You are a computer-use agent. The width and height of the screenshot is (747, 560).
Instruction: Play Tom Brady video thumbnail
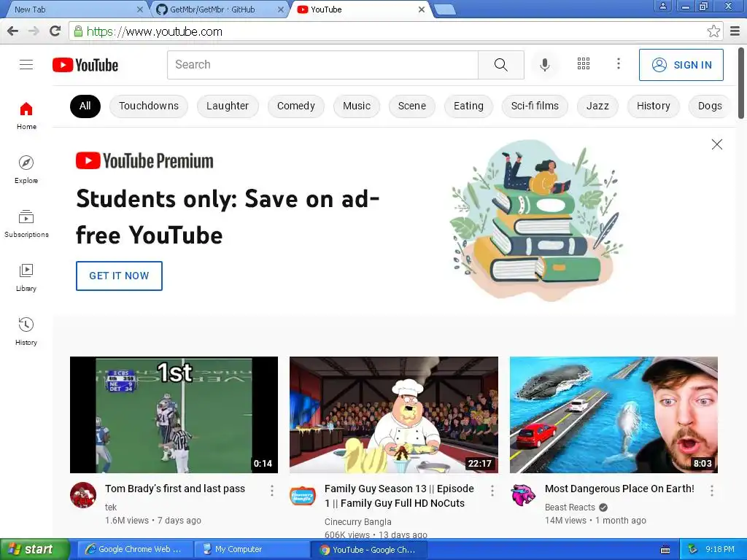[x=174, y=415]
